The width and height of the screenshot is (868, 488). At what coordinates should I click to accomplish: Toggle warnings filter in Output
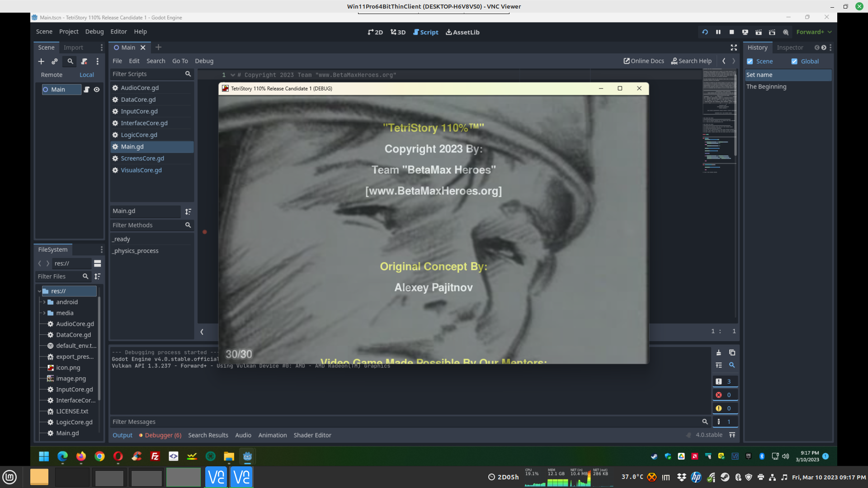pyautogui.click(x=725, y=408)
